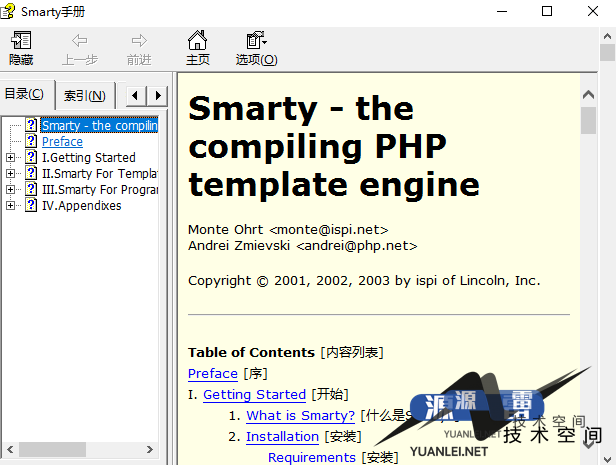Click the Back (上一步) arrow icon
Screen dimensions: 616x465
(x=80, y=40)
